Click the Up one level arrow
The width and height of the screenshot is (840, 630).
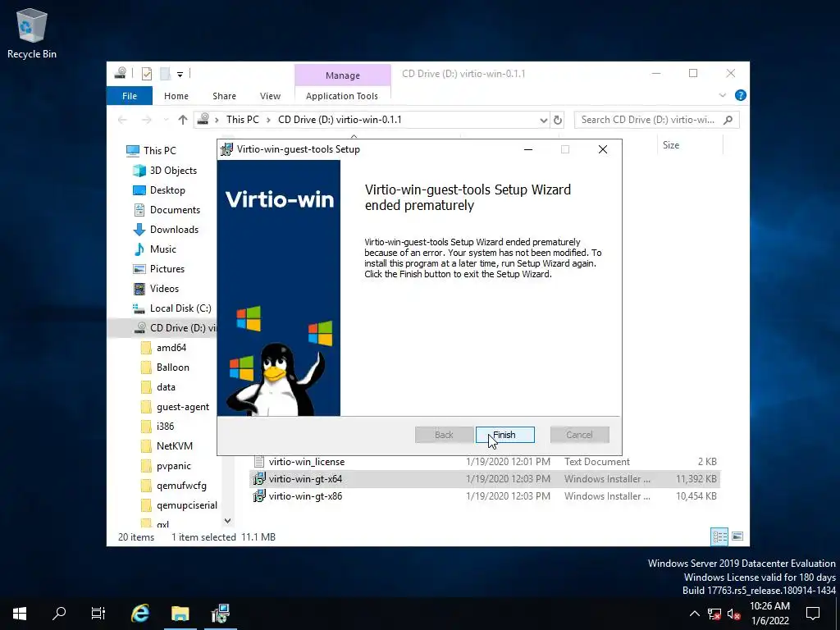(x=183, y=120)
